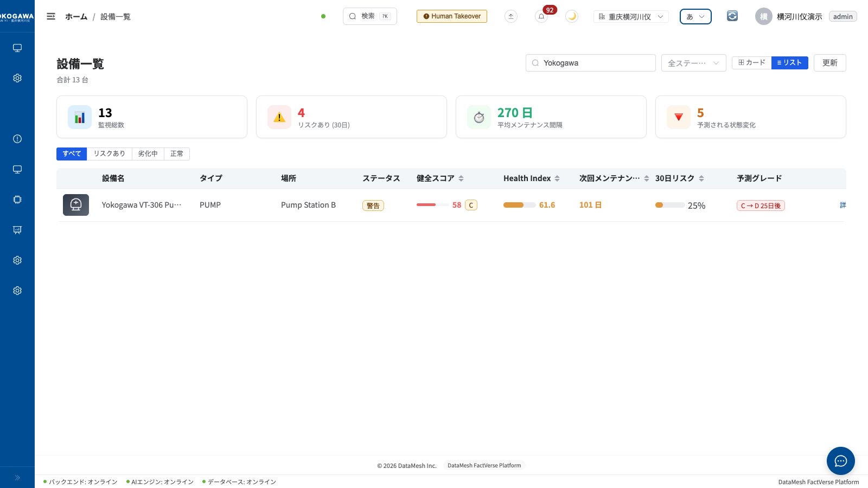868x488 pixels.
Task: Click the 横河川仪演示 user name
Action: (799, 17)
